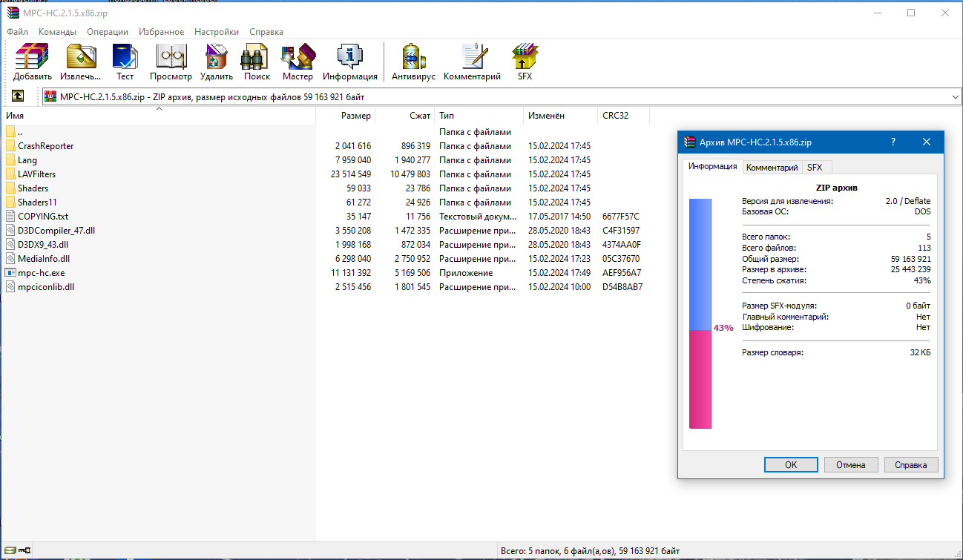Viewport: 963px width, 560px height.
Task: Open the Команды menu
Action: [x=57, y=31]
